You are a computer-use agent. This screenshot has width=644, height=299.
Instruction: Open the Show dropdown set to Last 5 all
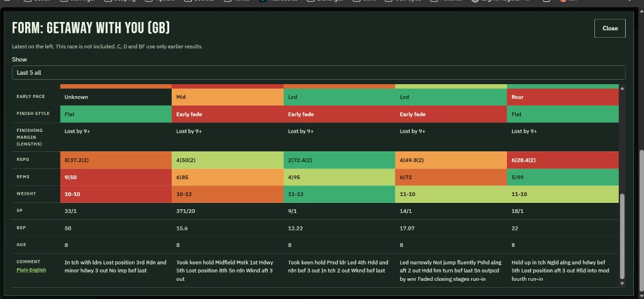(318, 73)
